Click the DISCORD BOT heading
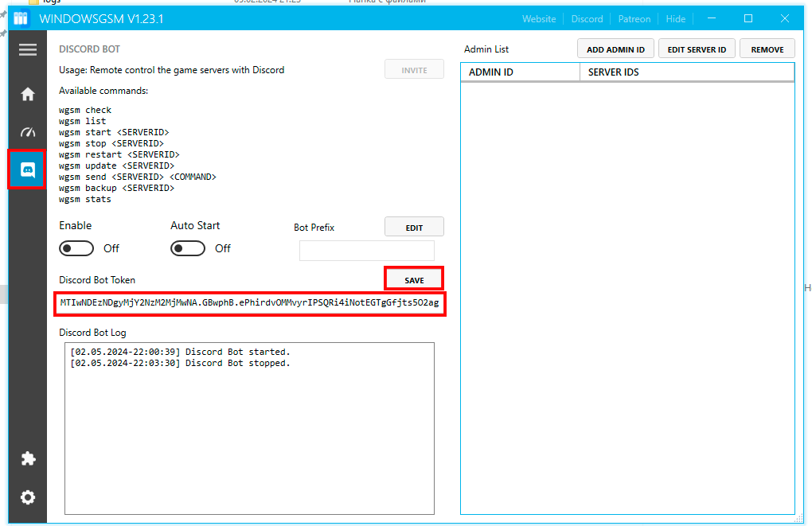The image size is (812, 526). click(x=90, y=49)
